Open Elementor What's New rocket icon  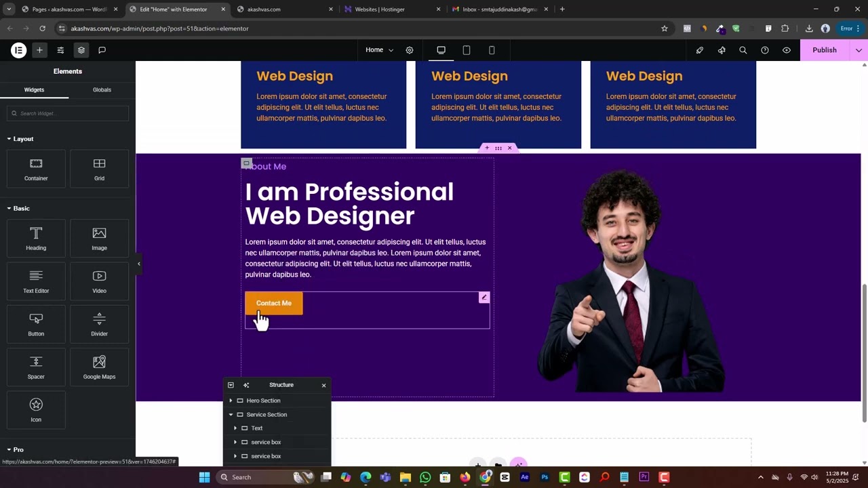click(x=700, y=50)
